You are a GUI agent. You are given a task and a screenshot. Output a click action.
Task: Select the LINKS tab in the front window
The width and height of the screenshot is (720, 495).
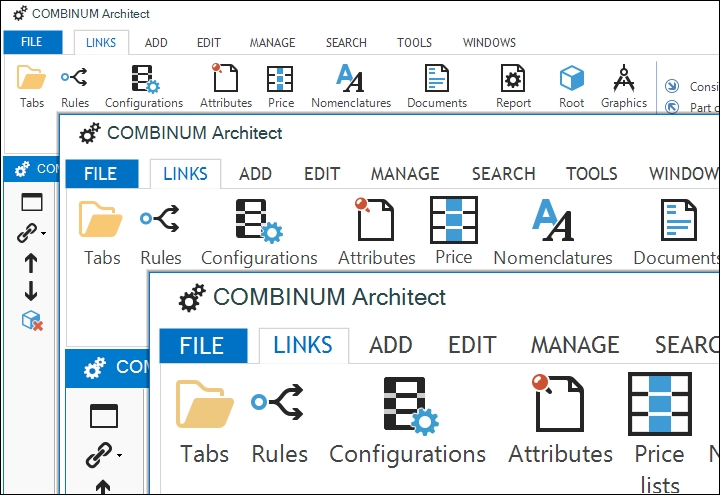click(303, 345)
